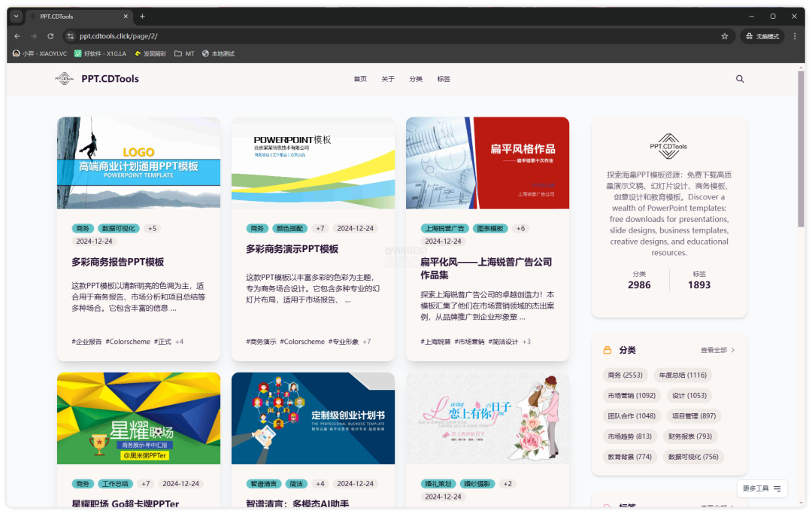
Task: Click the #企业报告 hashtag link
Action: [x=86, y=342]
